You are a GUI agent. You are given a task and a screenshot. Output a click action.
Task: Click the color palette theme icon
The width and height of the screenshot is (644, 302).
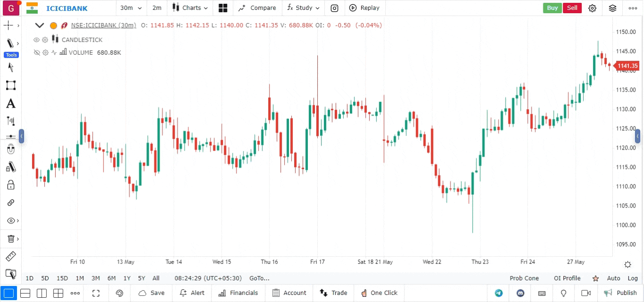click(x=119, y=293)
